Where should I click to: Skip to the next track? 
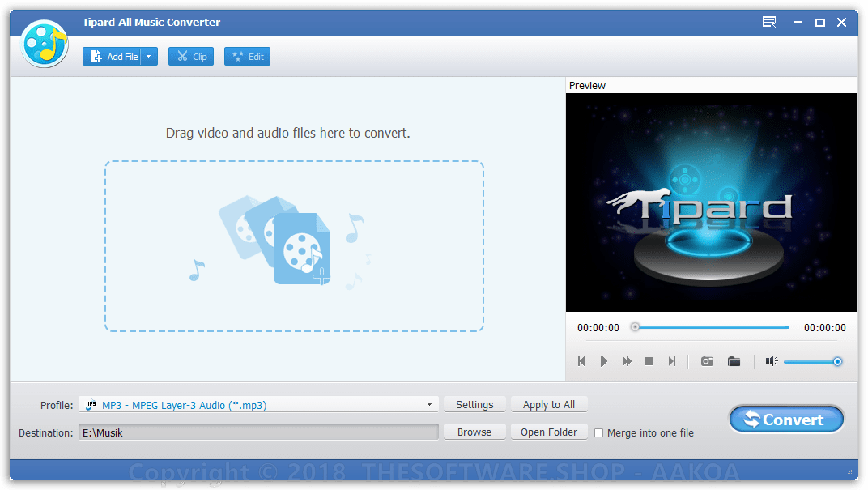pos(671,361)
